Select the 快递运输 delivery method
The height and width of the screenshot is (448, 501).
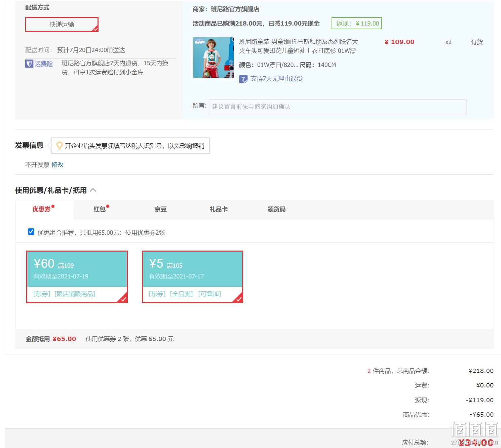coord(62,25)
